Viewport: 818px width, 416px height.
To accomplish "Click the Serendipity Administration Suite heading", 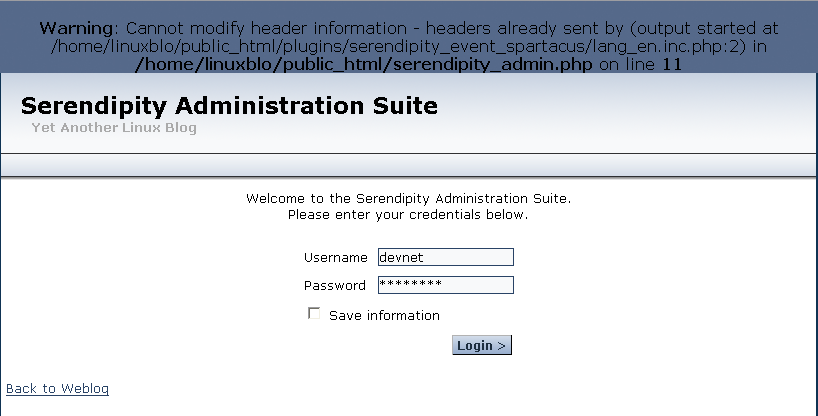I will (229, 106).
